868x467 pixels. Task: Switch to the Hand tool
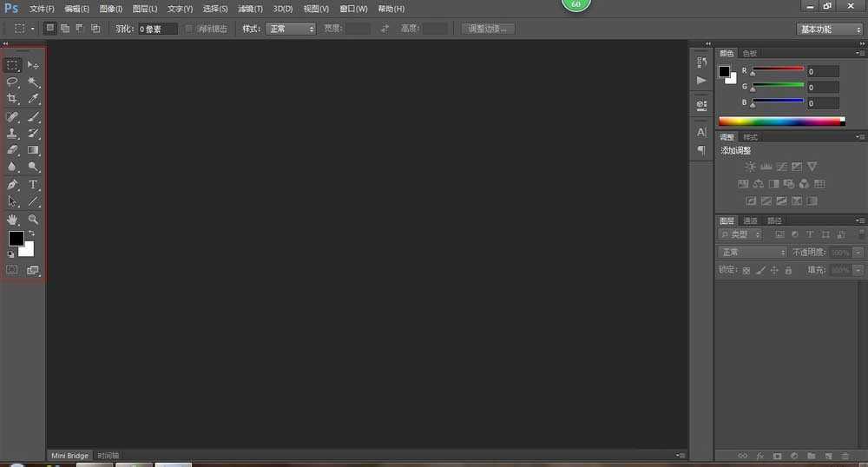point(12,220)
